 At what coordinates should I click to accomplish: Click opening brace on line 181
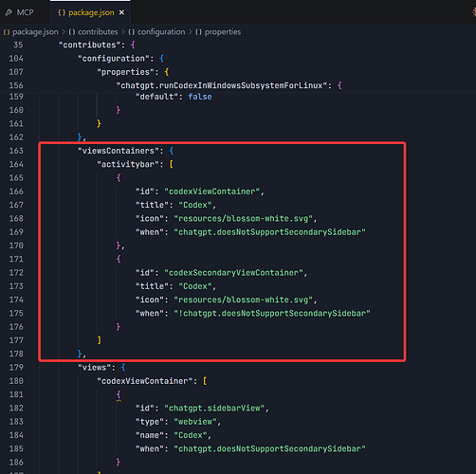tap(119, 394)
